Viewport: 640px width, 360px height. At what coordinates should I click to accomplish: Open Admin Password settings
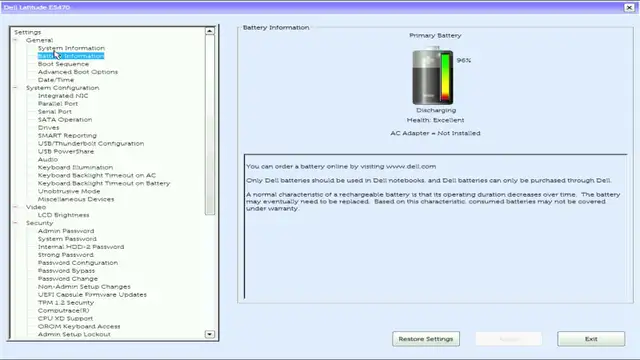point(66,231)
